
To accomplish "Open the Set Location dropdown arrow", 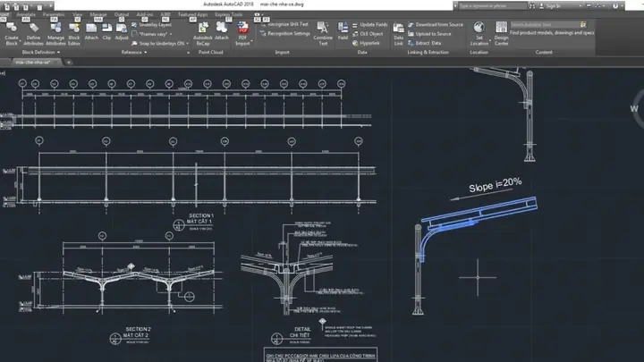I will point(490,41).
